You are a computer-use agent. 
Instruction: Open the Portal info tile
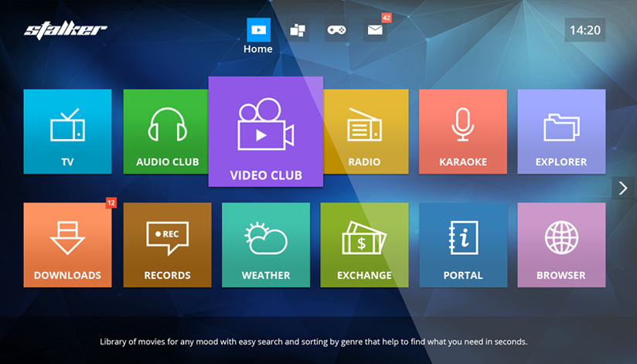[463, 245]
